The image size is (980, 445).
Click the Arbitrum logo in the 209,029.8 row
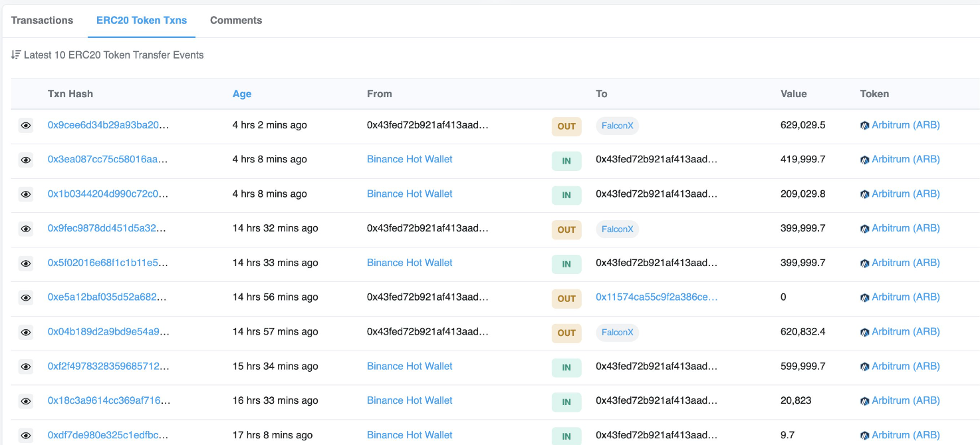click(x=865, y=194)
